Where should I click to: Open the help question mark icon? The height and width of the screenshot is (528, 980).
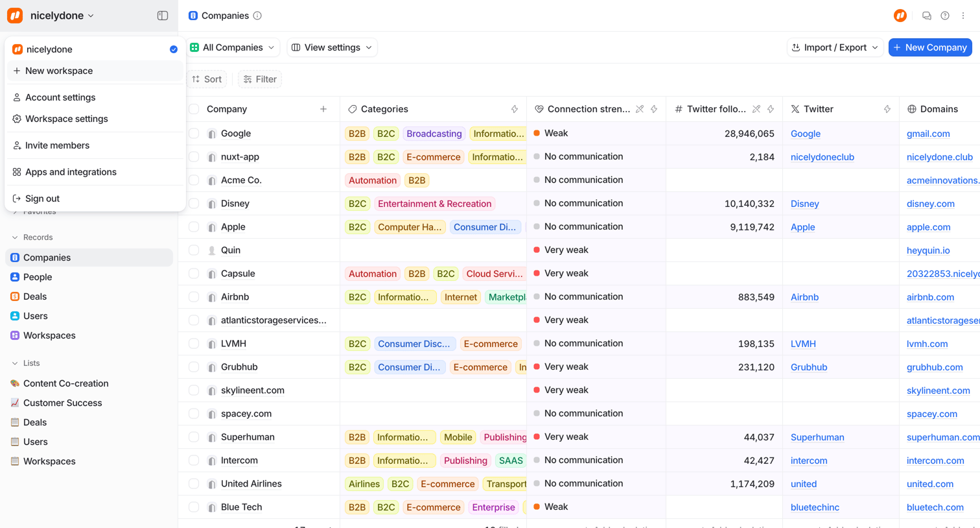945,16
